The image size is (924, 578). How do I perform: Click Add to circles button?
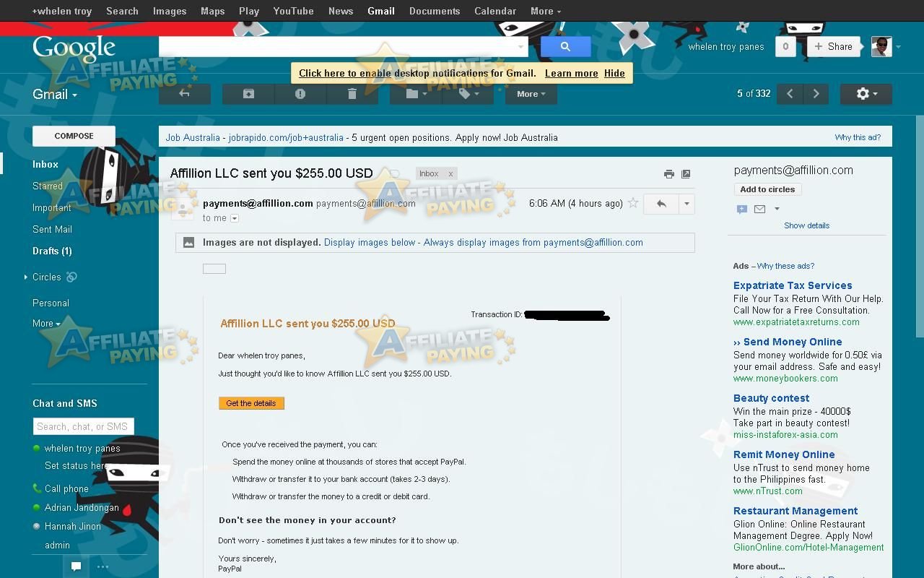pos(767,189)
